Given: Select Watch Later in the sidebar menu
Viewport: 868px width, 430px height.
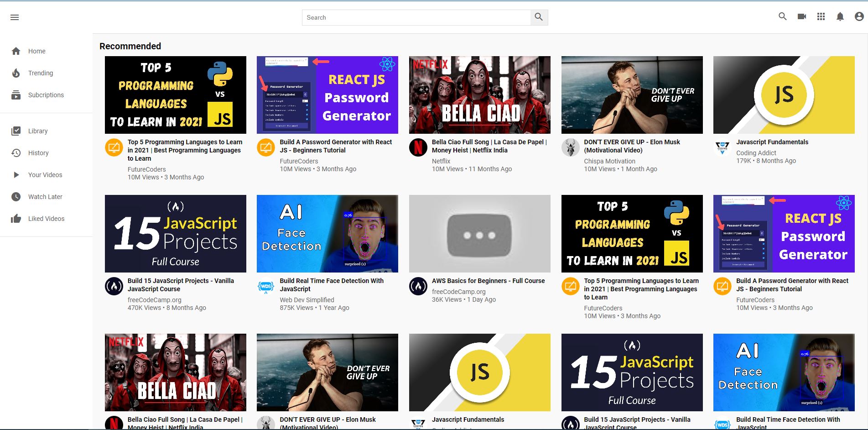Looking at the screenshot, I should (x=45, y=197).
